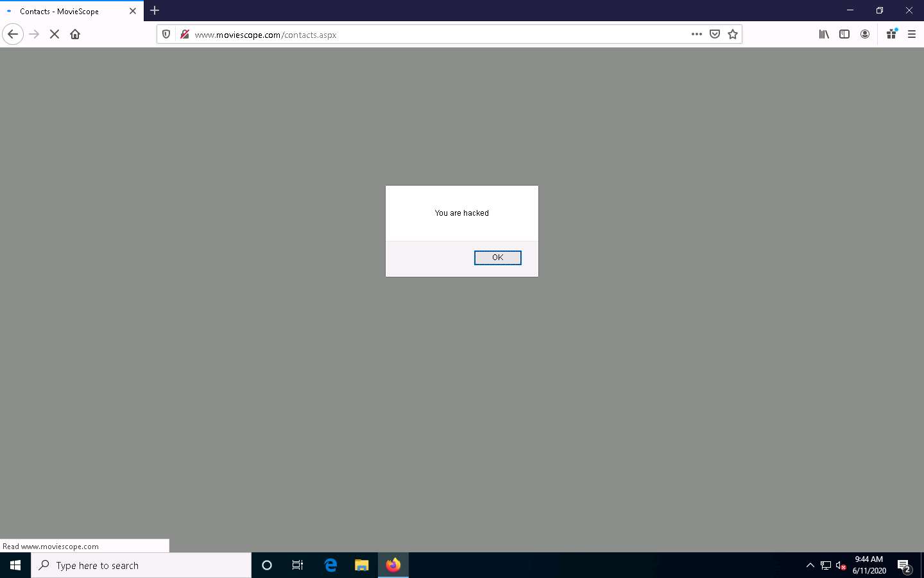Open the Firefox library panel
Viewport: 924px width, 578px height.
(824, 34)
